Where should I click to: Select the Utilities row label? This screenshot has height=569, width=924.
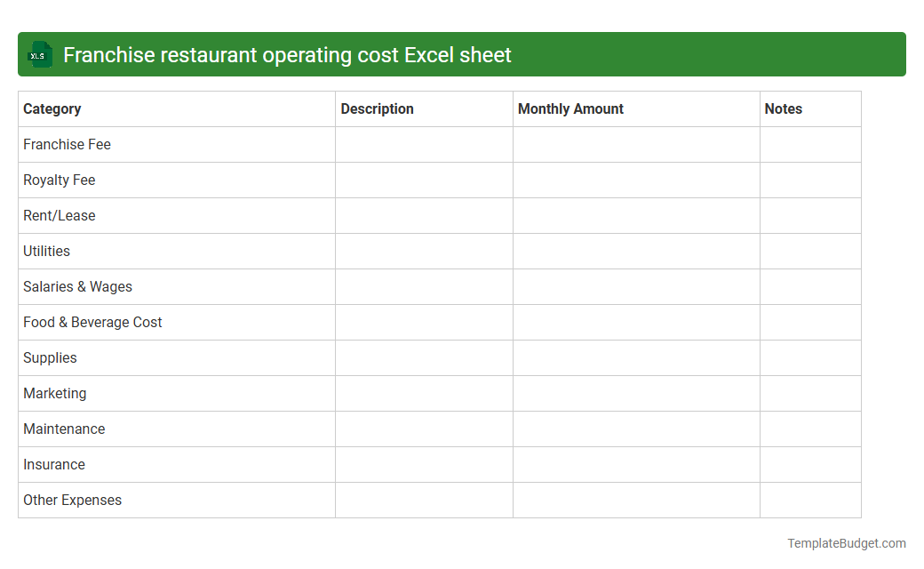[46, 251]
